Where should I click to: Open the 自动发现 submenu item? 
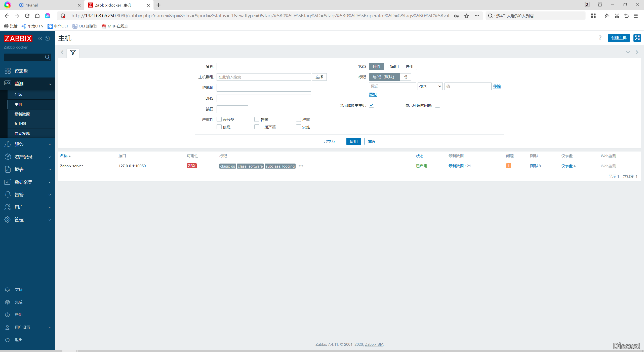click(31, 133)
